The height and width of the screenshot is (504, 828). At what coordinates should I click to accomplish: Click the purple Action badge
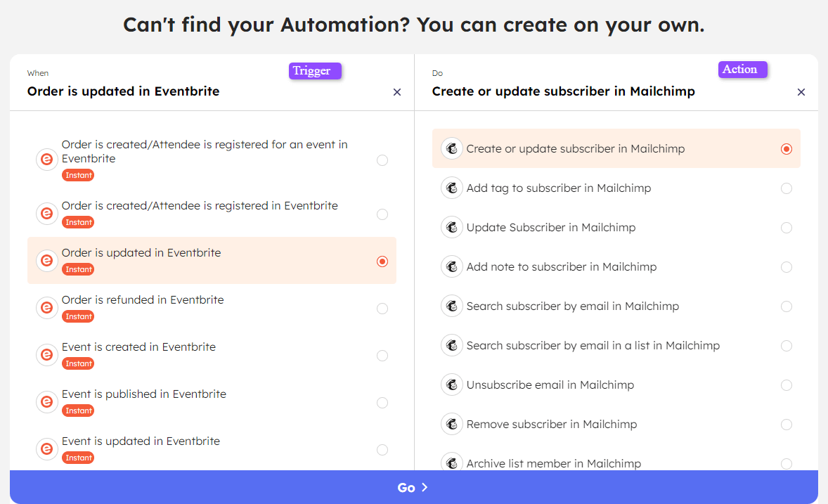(742, 69)
